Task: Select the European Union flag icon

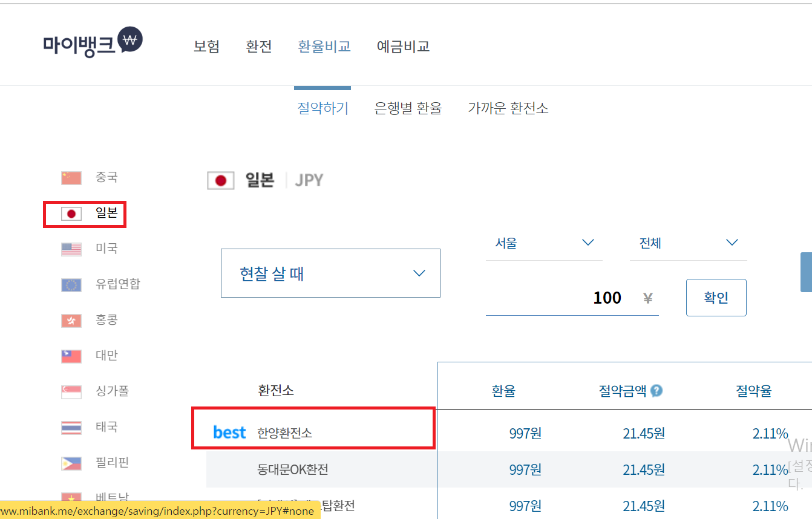Action: tap(71, 285)
